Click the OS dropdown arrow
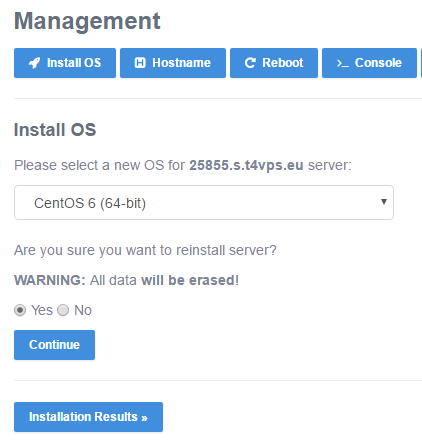The width and height of the screenshot is (422, 444). point(384,202)
